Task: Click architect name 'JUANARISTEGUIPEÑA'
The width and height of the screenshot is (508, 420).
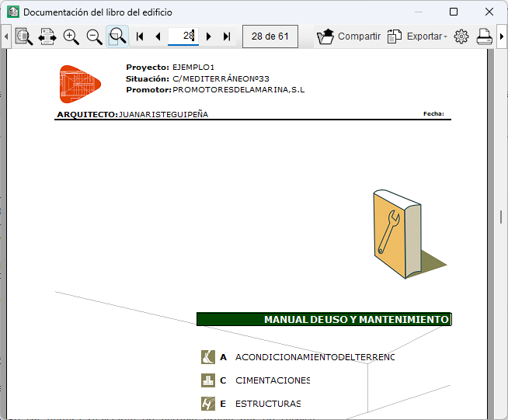Action: pyautogui.click(x=164, y=115)
